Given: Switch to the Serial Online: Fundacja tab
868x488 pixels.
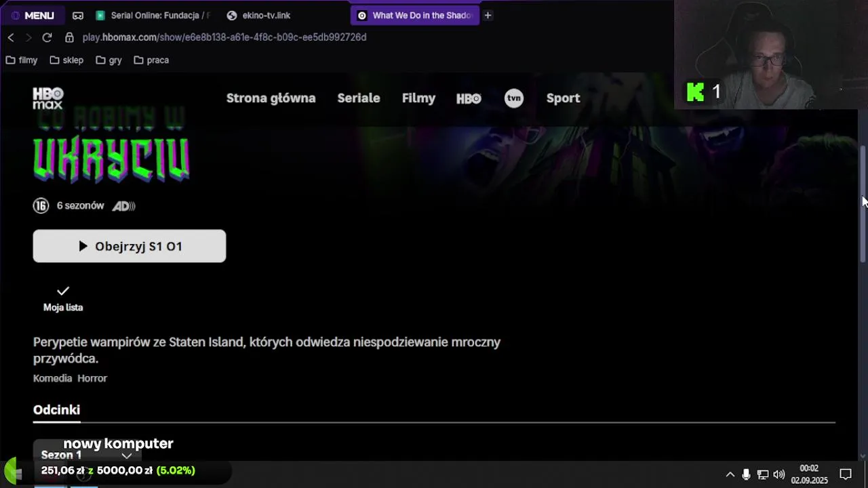Looking at the screenshot, I should pyautogui.click(x=155, y=15).
